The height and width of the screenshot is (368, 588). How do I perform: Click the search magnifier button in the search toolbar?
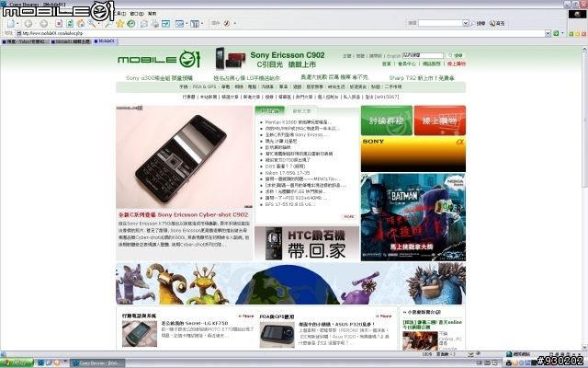pyautogui.click(x=478, y=23)
